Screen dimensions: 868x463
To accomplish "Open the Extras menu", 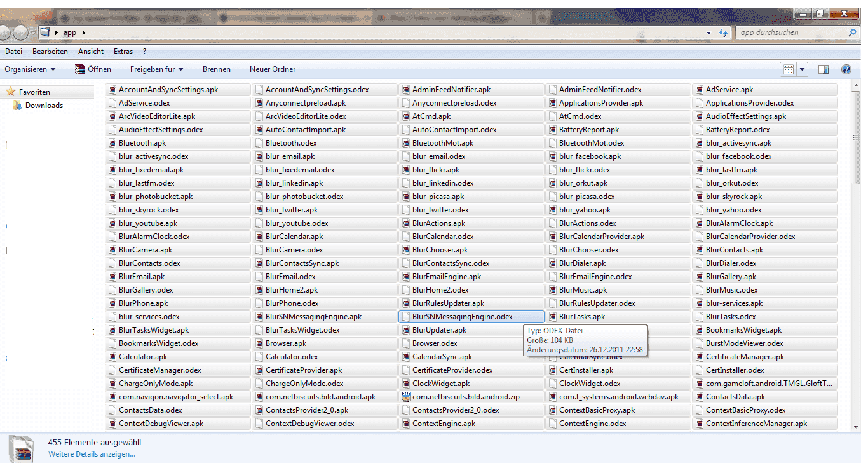I will (x=123, y=52).
